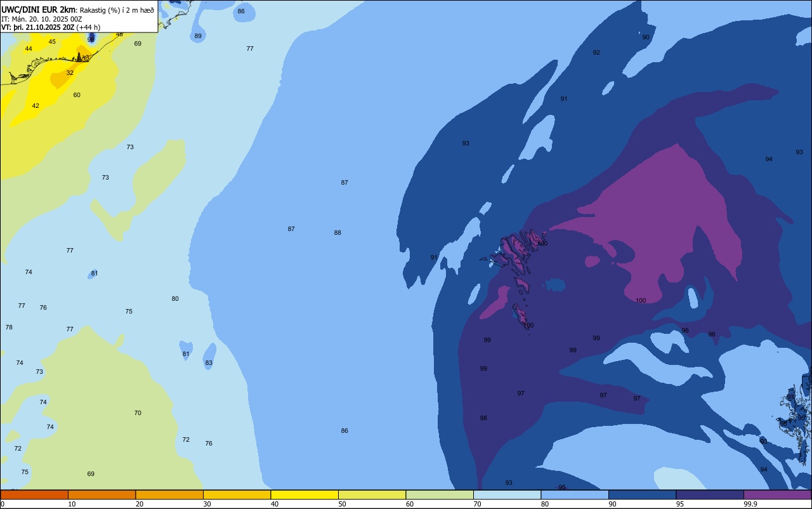Click the '42' humidity value on map
Image resolution: width=812 pixels, height=509 pixels.
36,106
